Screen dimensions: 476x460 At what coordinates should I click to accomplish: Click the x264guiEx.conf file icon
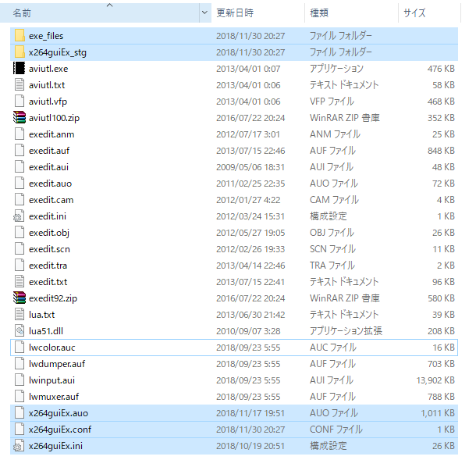click(x=20, y=430)
